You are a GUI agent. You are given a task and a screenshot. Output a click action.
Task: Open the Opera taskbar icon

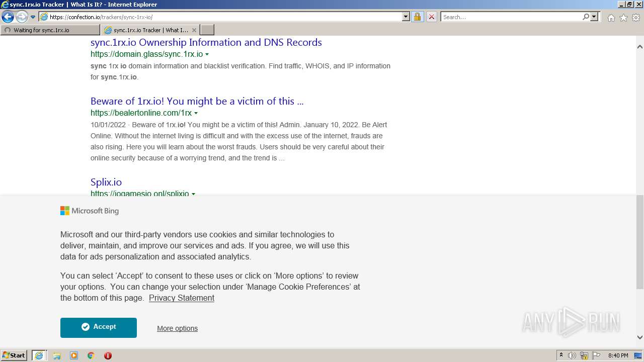click(x=108, y=355)
